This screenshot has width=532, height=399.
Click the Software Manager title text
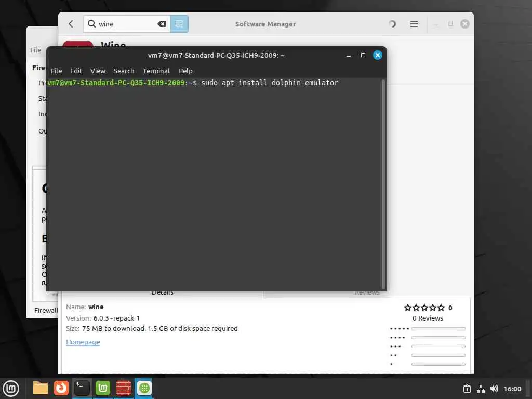(x=265, y=24)
